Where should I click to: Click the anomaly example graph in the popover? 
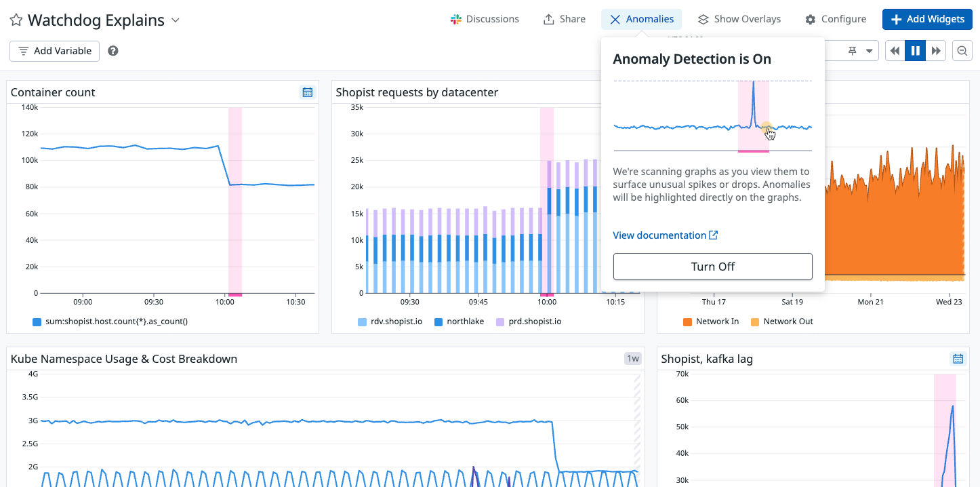coord(712,116)
